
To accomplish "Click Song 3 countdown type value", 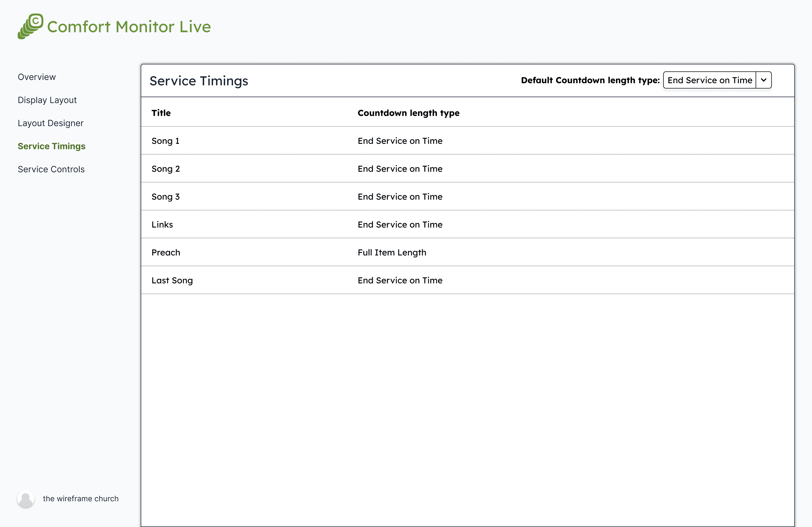I will coord(400,197).
